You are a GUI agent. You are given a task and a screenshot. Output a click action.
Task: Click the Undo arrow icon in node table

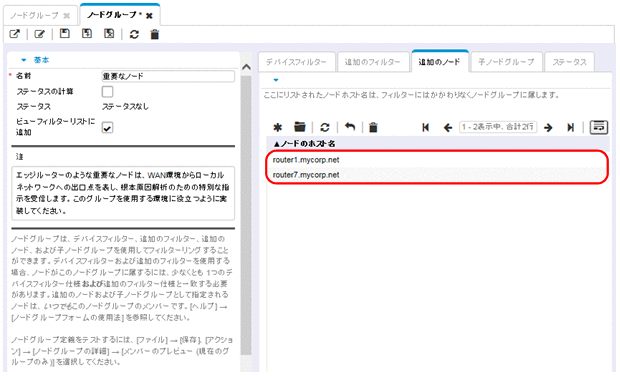pos(350,127)
